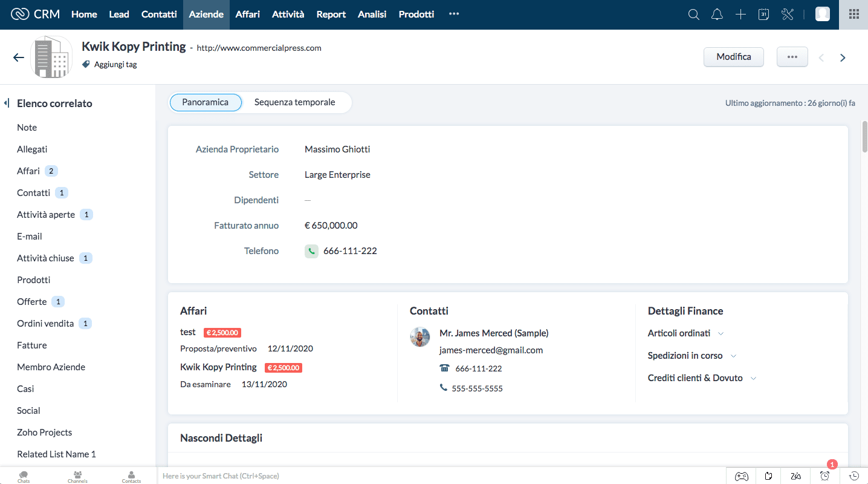Switch to Panoramica view

pos(206,102)
